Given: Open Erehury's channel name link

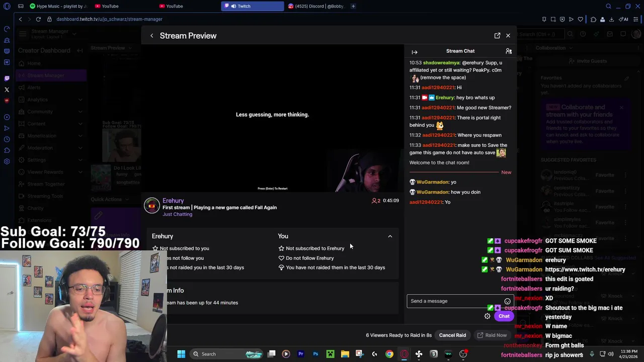Looking at the screenshot, I should coord(173,201).
